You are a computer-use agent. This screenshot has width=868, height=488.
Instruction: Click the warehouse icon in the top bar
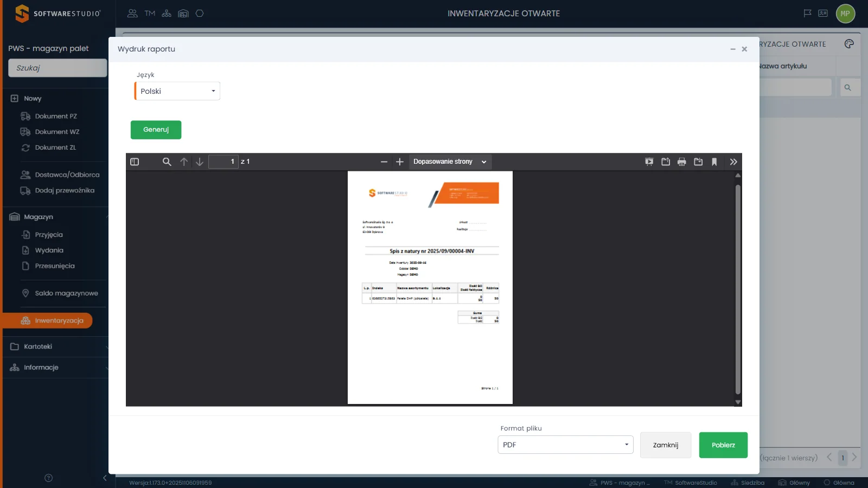click(x=183, y=13)
